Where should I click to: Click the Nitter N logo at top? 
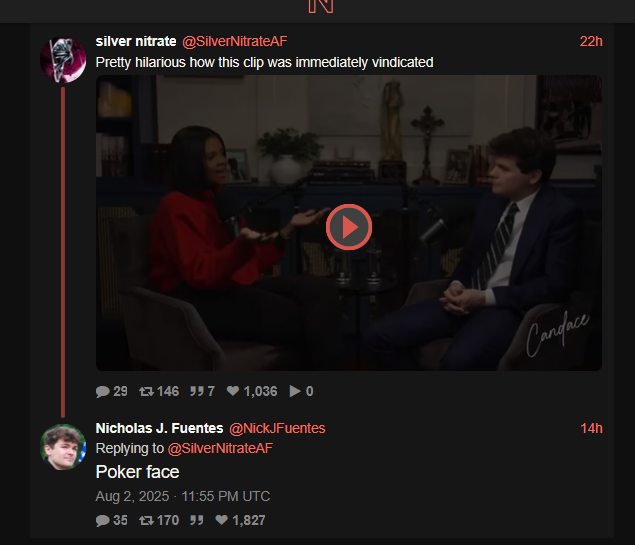[321, 6]
